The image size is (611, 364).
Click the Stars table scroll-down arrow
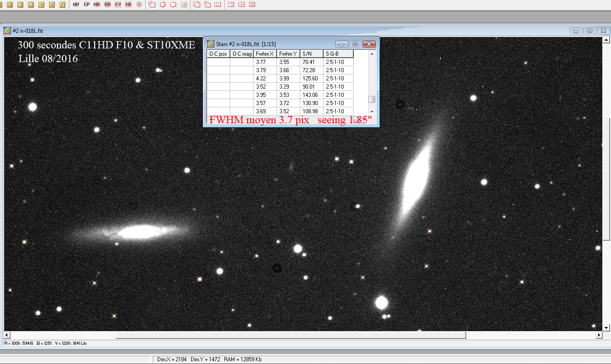pos(372,111)
